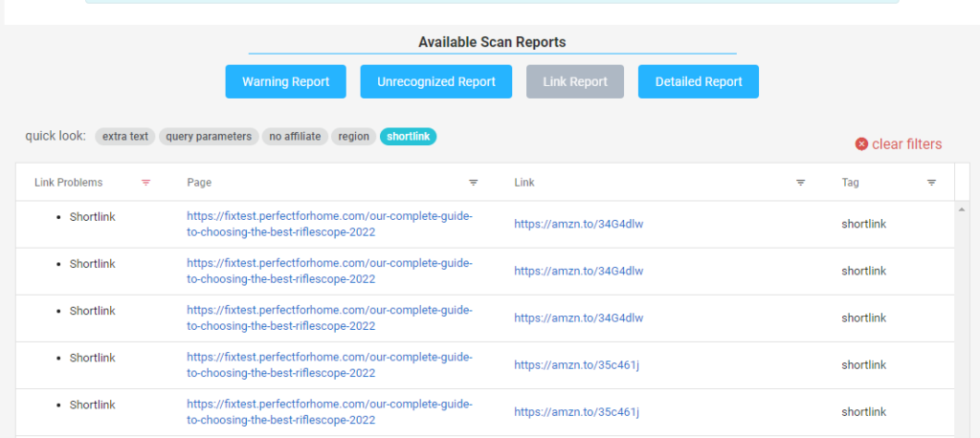Click the scrollbar up arrow
The image size is (980, 438).
[x=961, y=209]
